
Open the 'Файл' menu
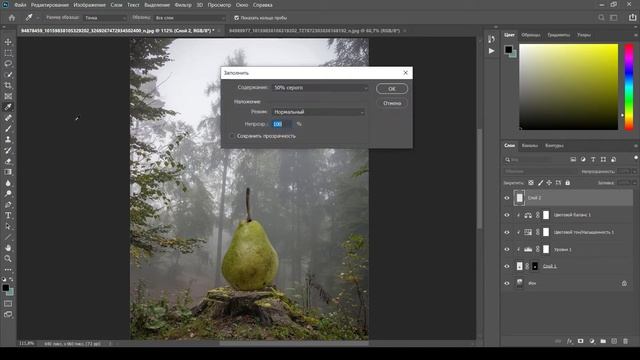coord(20,5)
